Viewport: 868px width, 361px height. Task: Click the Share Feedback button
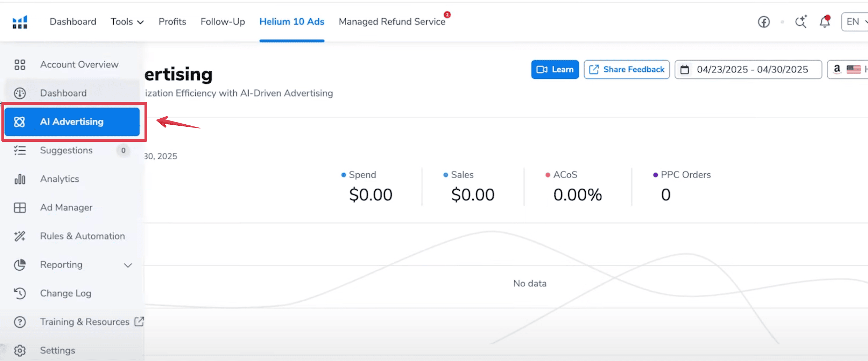point(627,69)
